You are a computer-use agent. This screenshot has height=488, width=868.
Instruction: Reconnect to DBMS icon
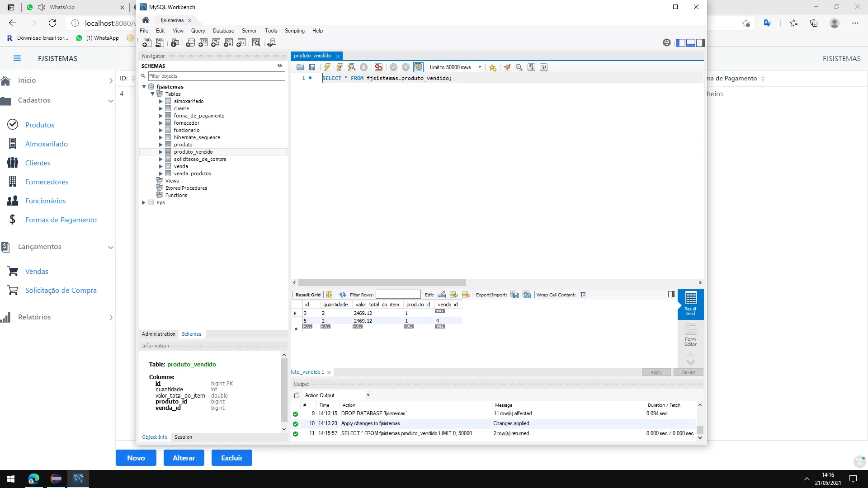[x=271, y=42]
